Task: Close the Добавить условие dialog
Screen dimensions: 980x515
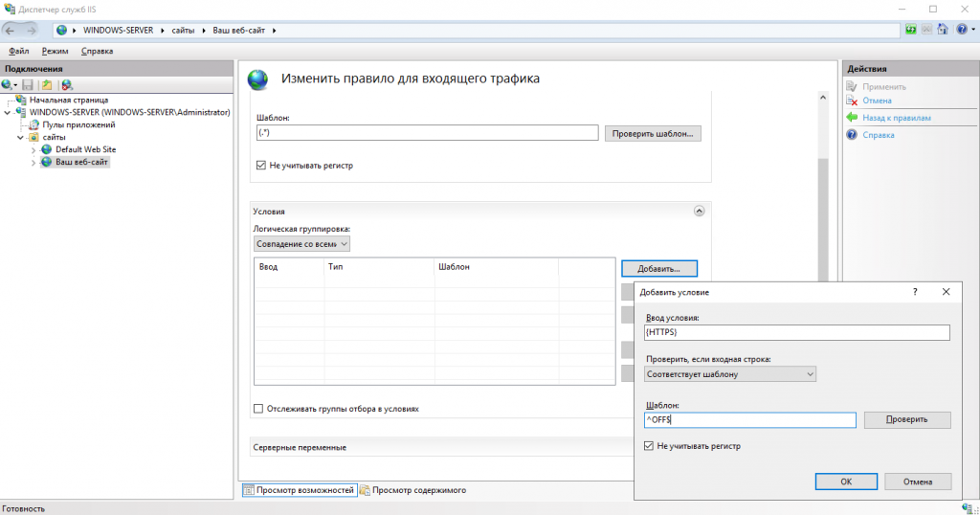Action: pos(946,292)
